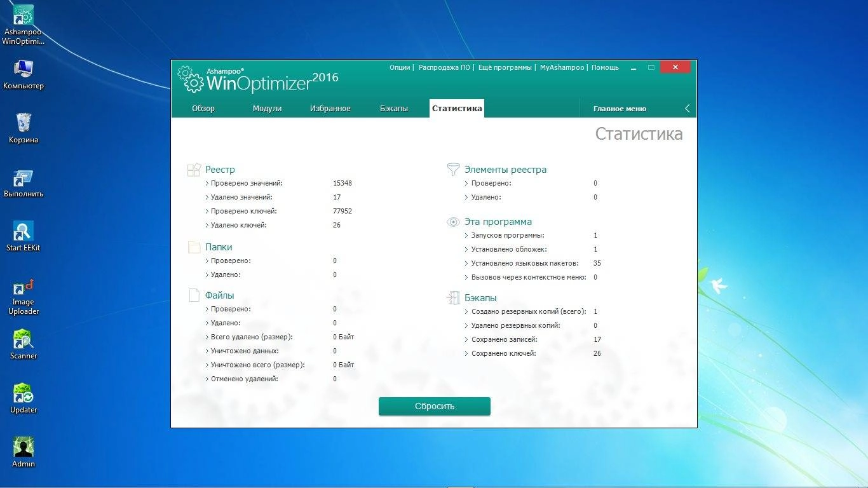Open Start EEKit desktop icon
This screenshot has height=488, width=868.
(24, 236)
